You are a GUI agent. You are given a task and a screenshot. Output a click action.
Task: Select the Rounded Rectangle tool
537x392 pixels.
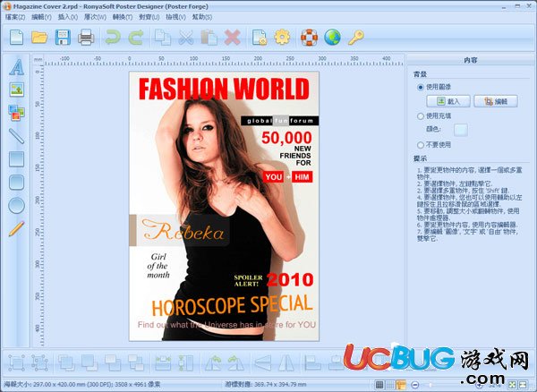[x=16, y=183]
